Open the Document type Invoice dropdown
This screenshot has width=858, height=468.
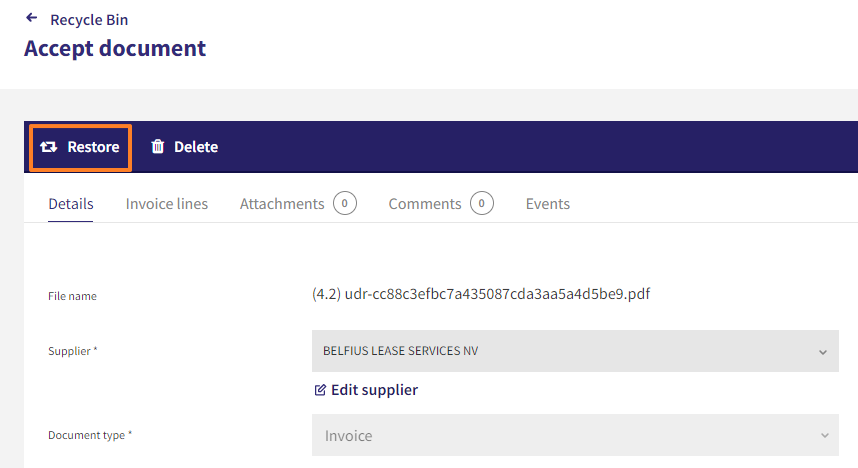(575, 435)
